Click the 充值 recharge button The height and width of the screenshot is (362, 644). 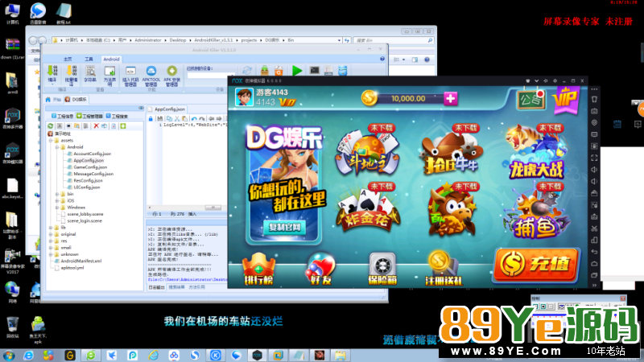click(x=537, y=265)
